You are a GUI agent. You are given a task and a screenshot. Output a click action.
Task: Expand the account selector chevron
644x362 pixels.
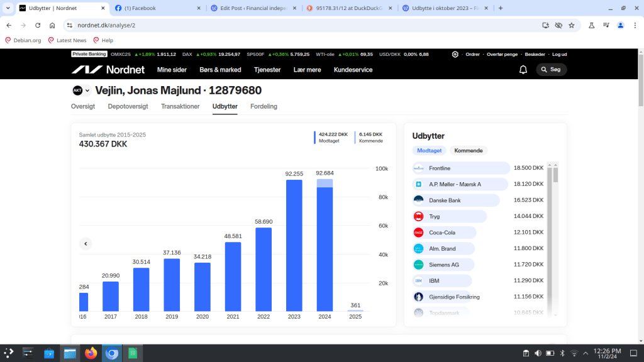point(87,90)
